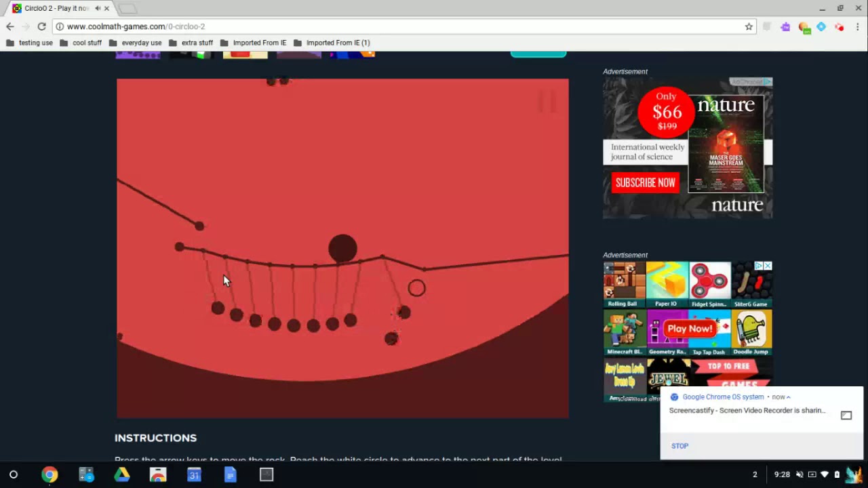Viewport: 868px width, 488px height.
Task: Open the dark square app on shelf
Action: tap(267, 474)
